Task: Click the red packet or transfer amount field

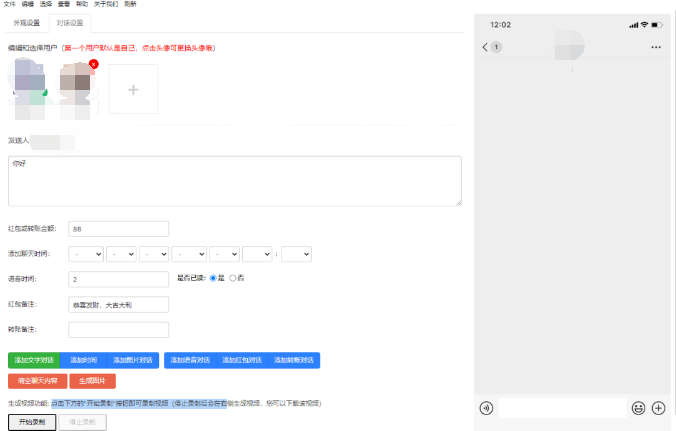Action: 119,229
